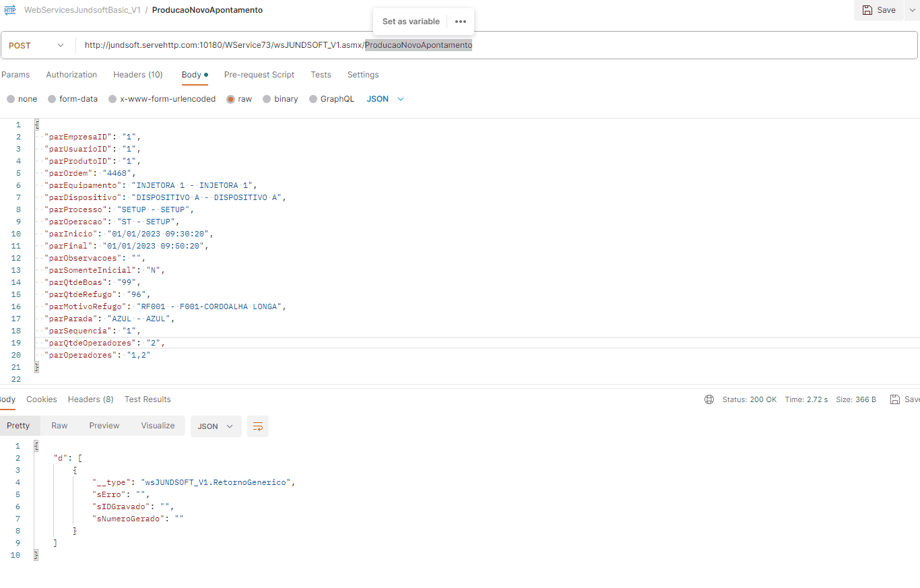Click the "__type" response line
The width and height of the screenshot is (920, 588).
click(194, 482)
